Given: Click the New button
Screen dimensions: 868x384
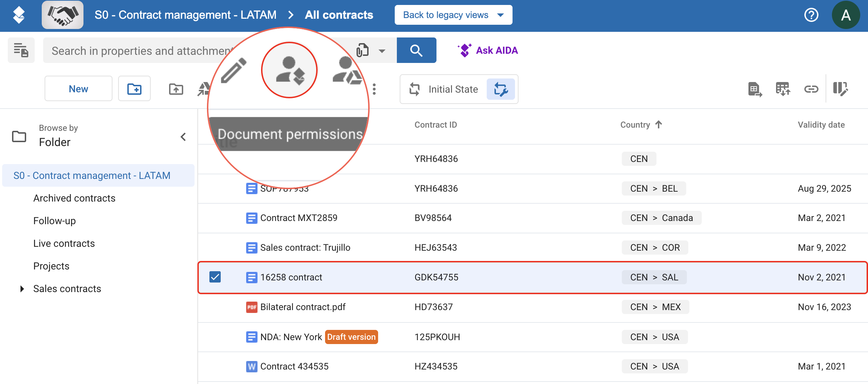Looking at the screenshot, I should pyautogui.click(x=79, y=88).
